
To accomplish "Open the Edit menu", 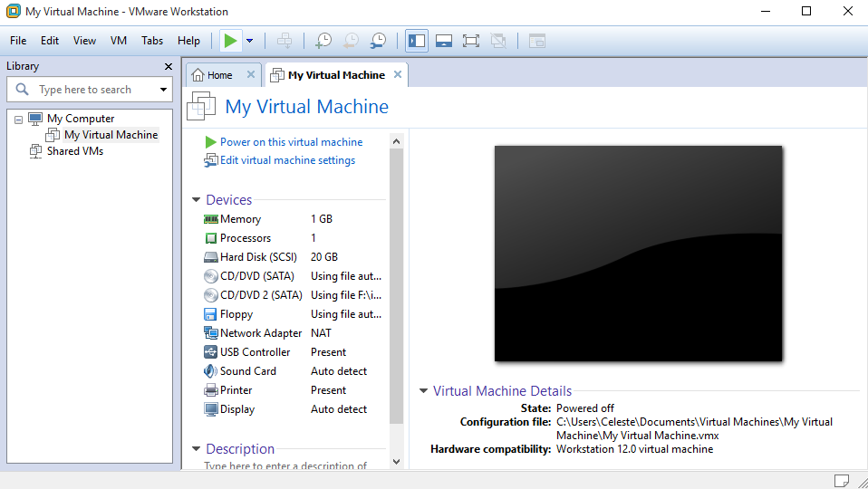I will 49,41.
